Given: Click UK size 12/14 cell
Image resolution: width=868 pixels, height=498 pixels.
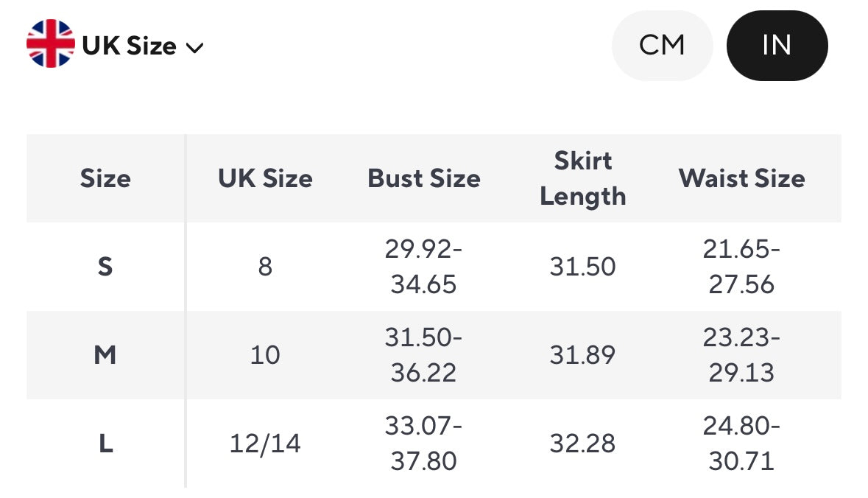Looking at the screenshot, I should click(x=265, y=443).
